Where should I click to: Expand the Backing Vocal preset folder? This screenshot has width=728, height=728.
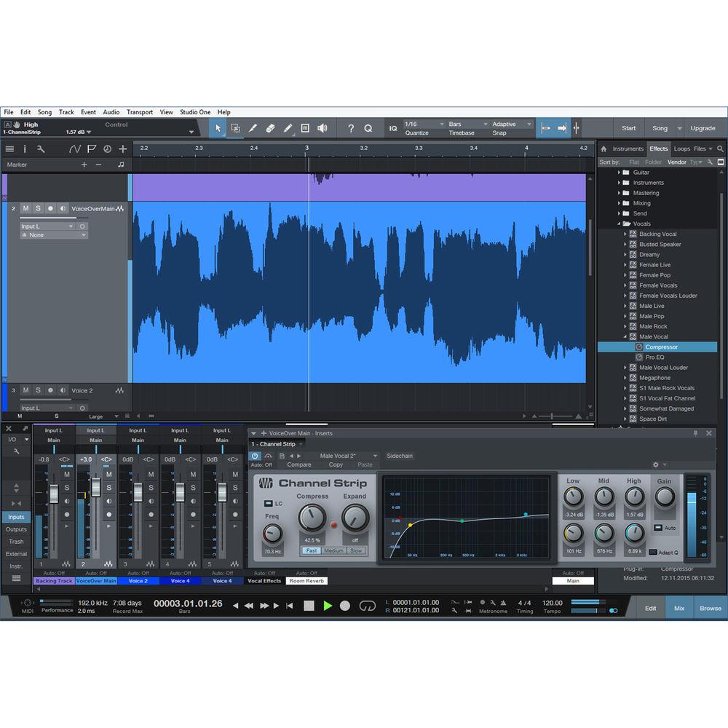625,234
